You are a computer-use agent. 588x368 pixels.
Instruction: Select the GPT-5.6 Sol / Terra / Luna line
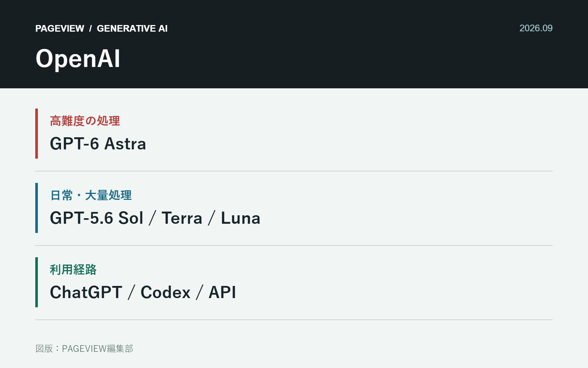[155, 218]
